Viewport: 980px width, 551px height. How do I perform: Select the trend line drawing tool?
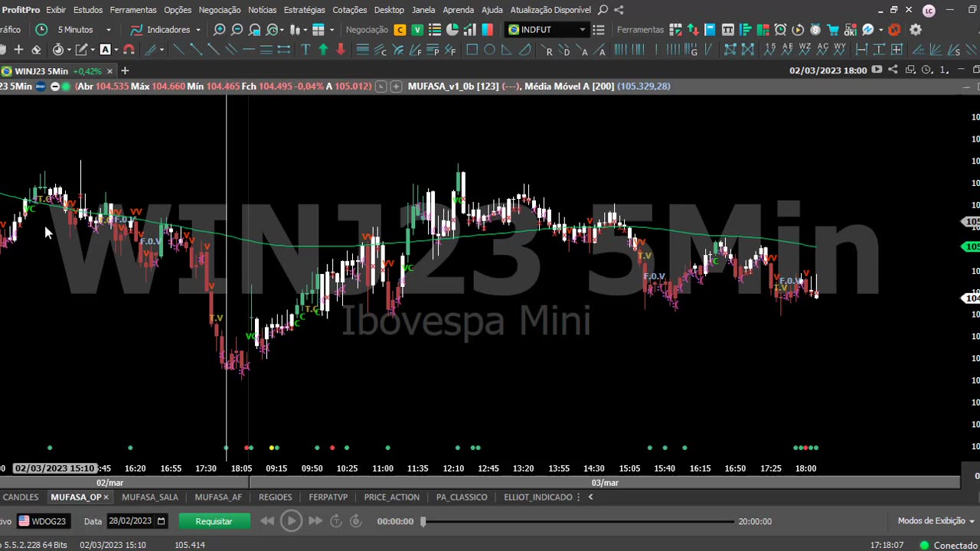[x=178, y=50]
